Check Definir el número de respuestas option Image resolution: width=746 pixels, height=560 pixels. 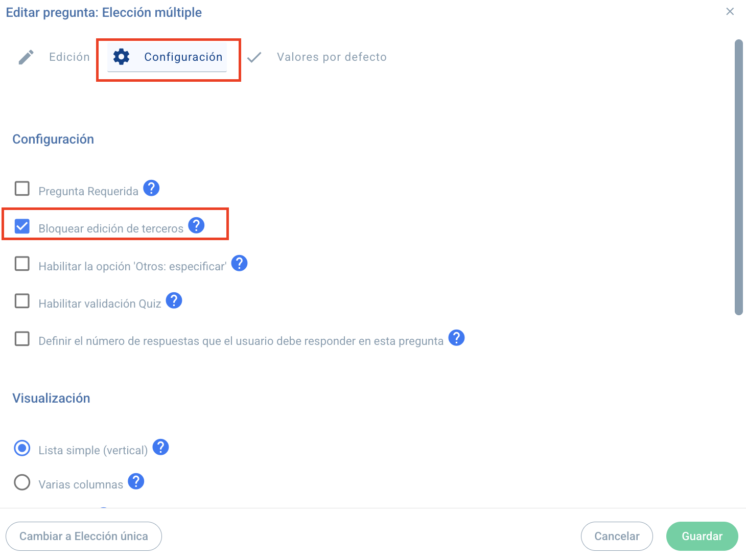point(22,338)
